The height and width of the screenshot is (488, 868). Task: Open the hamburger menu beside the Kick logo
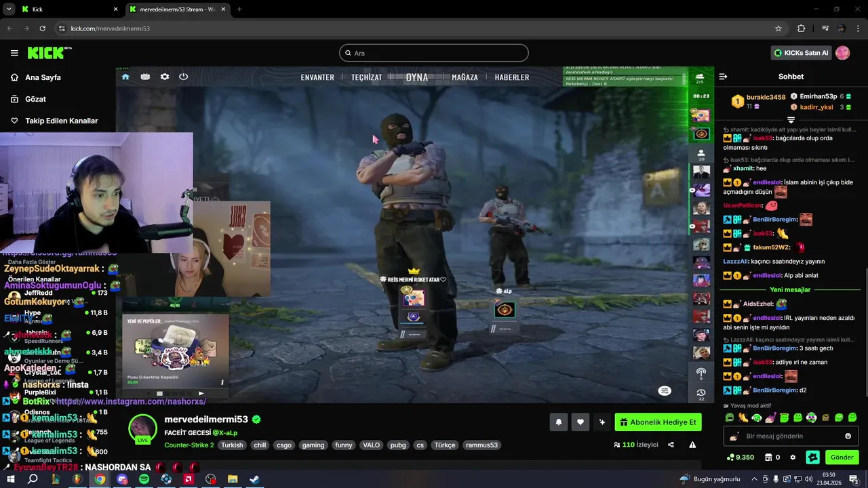[x=14, y=53]
